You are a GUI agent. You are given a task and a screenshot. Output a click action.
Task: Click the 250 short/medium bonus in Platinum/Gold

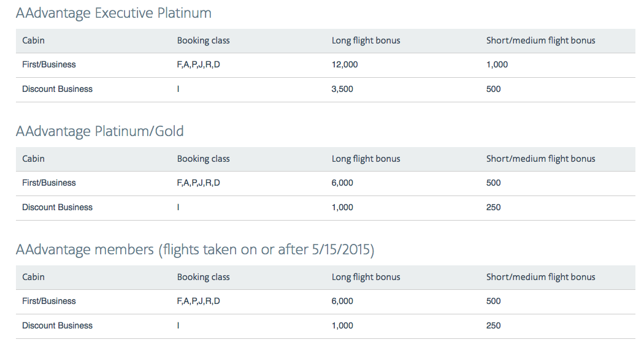pyautogui.click(x=493, y=207)
